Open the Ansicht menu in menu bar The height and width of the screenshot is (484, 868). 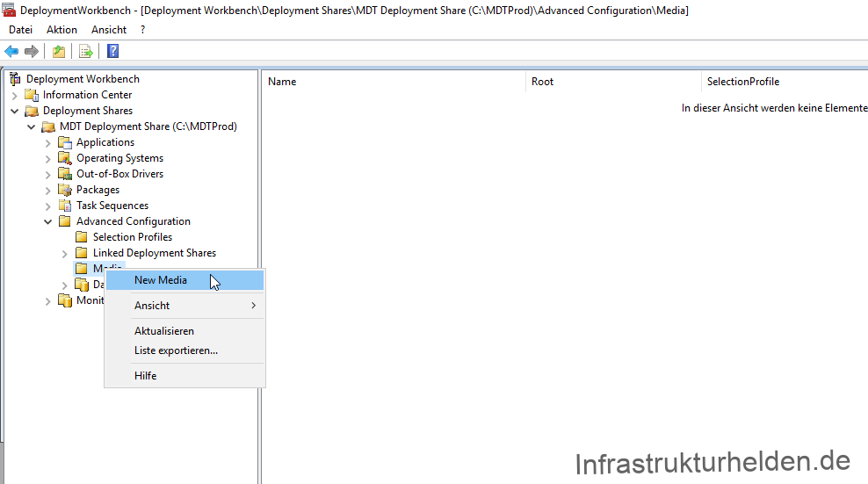[x=109, y=30]
